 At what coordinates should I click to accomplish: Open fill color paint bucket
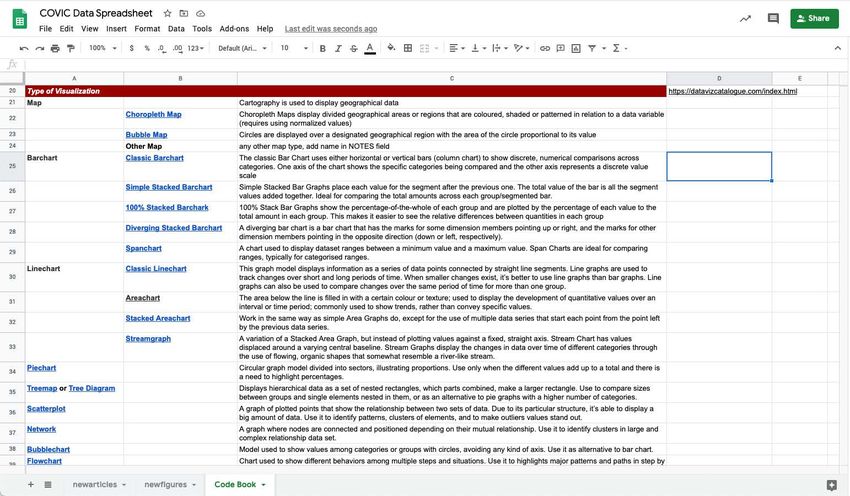[x=391, y=48]
